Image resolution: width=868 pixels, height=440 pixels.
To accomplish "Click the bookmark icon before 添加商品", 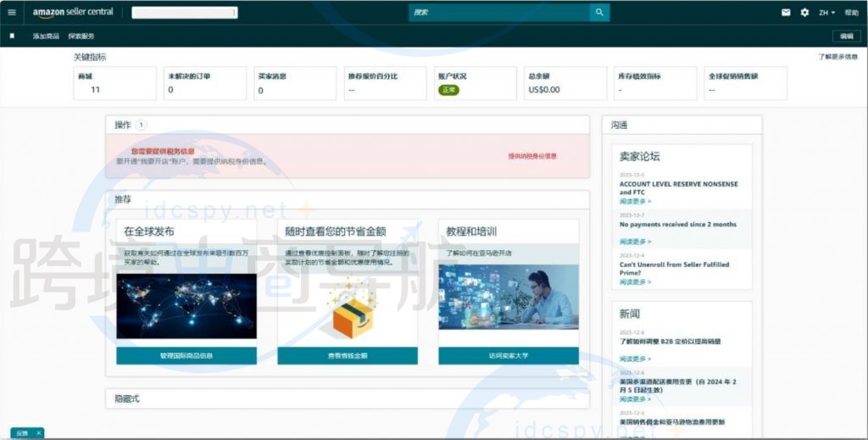I will click(x=12, y=36).
